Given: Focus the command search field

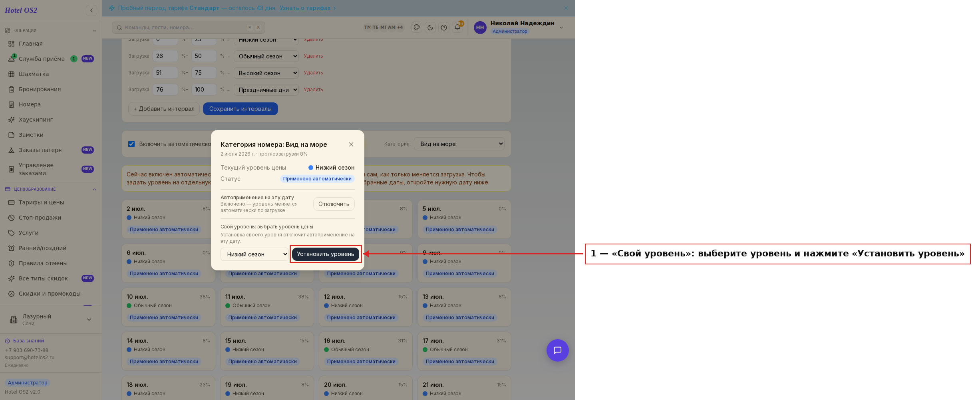Looking at the screenshot, I should pyautogui.click(x=189, y=28).
